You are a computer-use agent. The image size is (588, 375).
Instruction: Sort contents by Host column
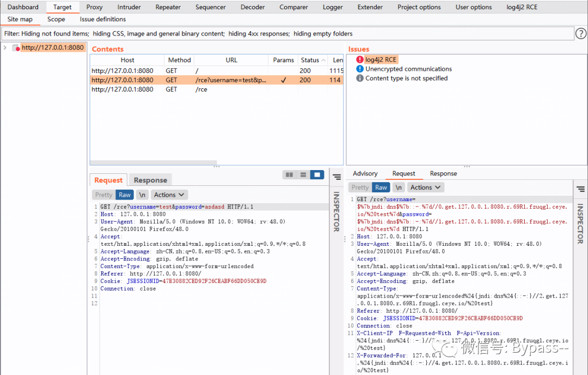click(x=127, y=60)
